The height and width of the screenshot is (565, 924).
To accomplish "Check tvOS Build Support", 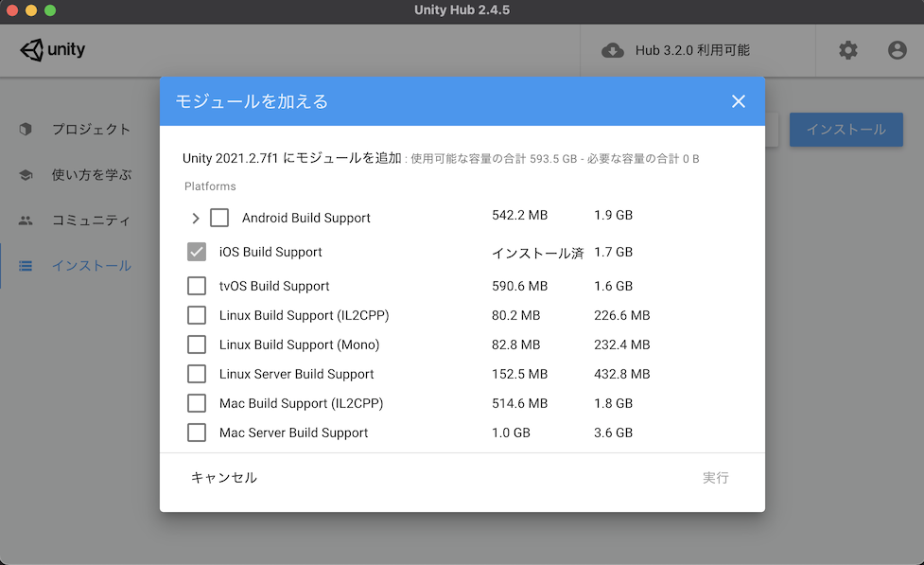I will click(x=197, y=286).
